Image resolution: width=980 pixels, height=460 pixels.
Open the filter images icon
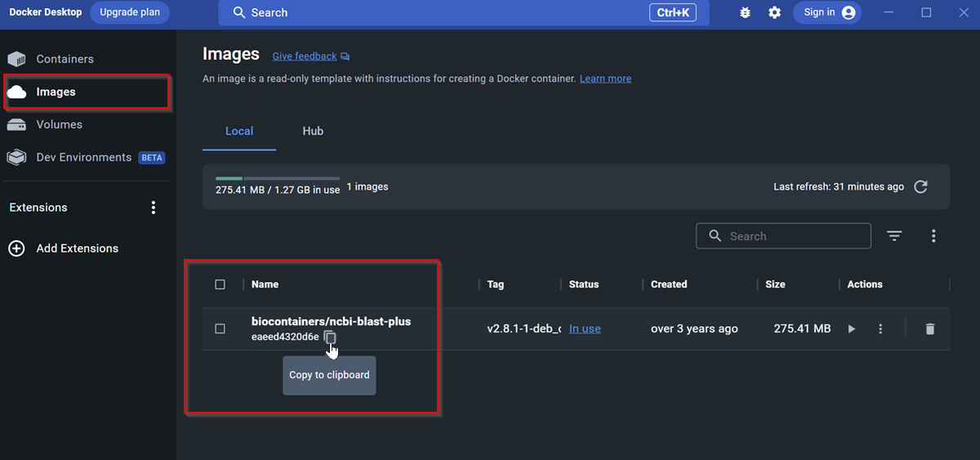(x=894, y=236)
